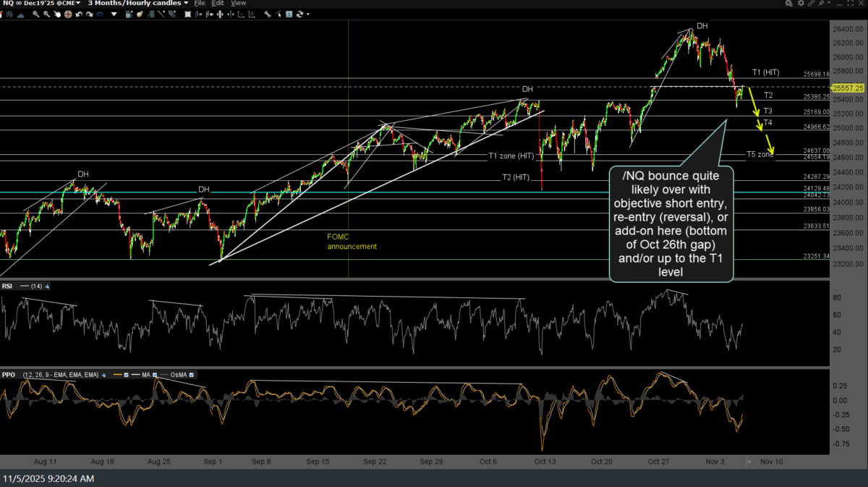Image resolution: width=868 pixels, height=487 pixels.
Task: Toggle the PPO line checkbox
Action: click(127, 374)
